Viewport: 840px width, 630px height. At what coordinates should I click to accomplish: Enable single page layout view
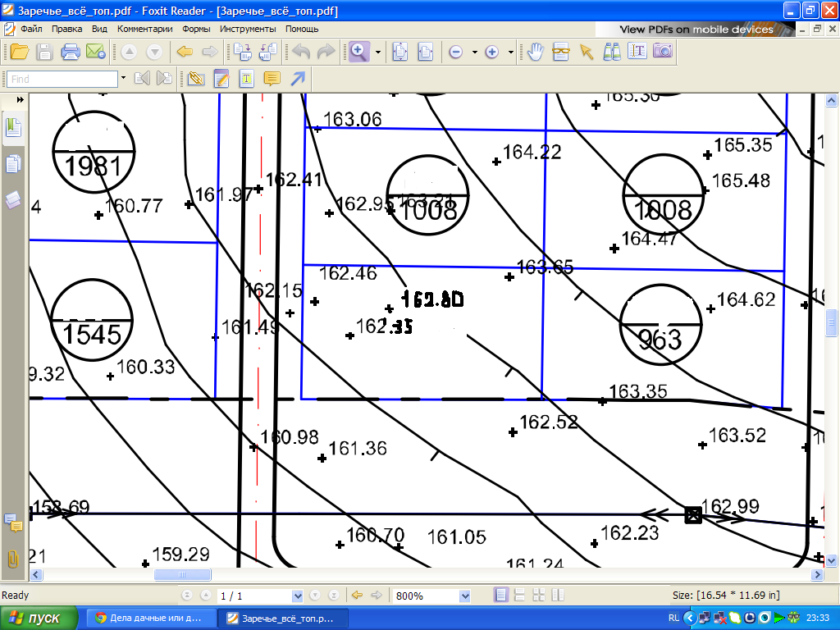pyautogui.click(x=500, y=596)
